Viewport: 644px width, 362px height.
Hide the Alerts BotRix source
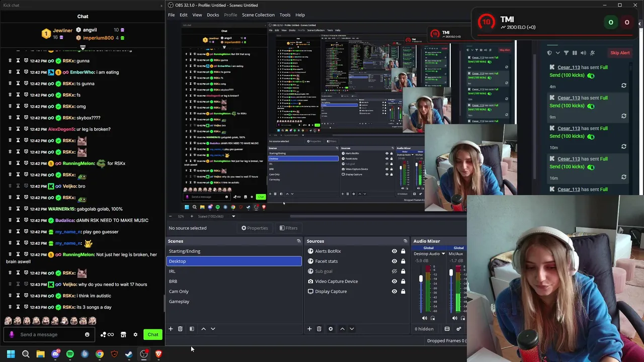tap(394, 251)
